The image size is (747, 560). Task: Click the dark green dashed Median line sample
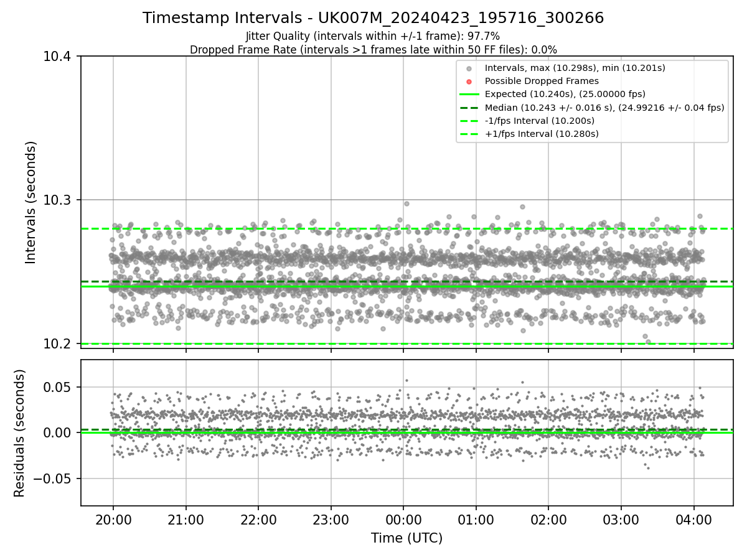[x=469, y=107]
